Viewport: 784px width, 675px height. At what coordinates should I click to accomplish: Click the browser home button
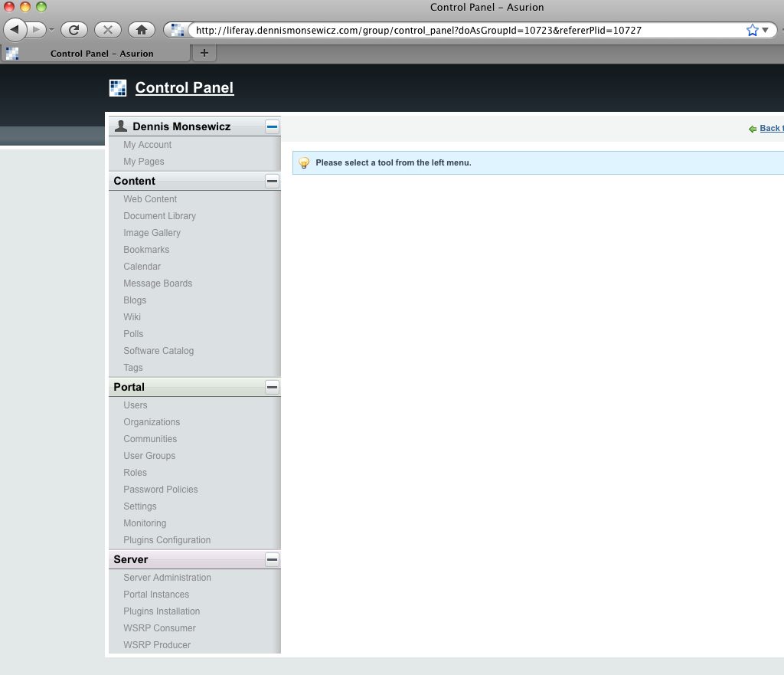(141, 30)
